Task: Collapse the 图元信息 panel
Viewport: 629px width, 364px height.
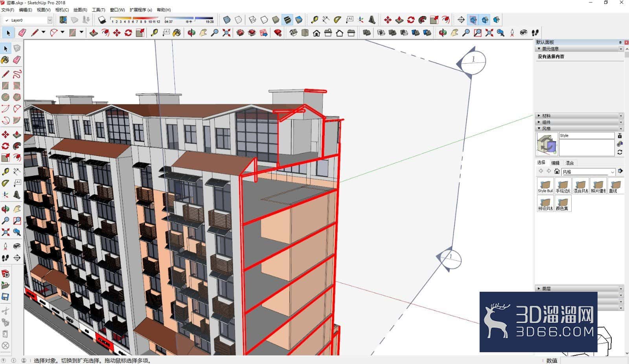Action: click(539, 49)
